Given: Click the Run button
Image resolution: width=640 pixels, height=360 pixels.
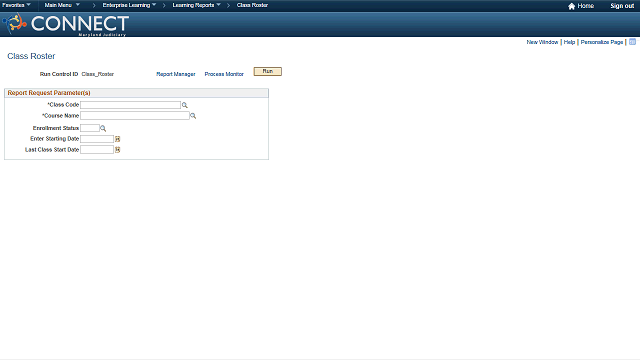Looking at the screenshot, I should tap(268, 71).
